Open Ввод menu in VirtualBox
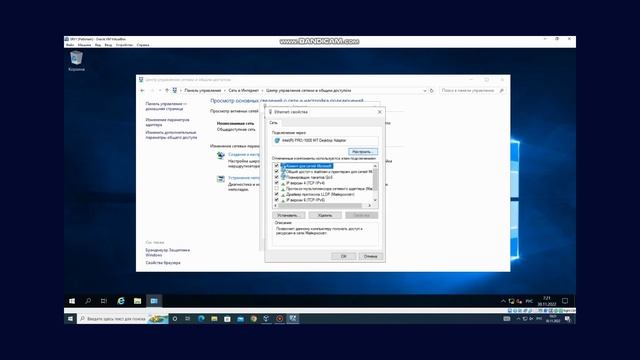 108,45
